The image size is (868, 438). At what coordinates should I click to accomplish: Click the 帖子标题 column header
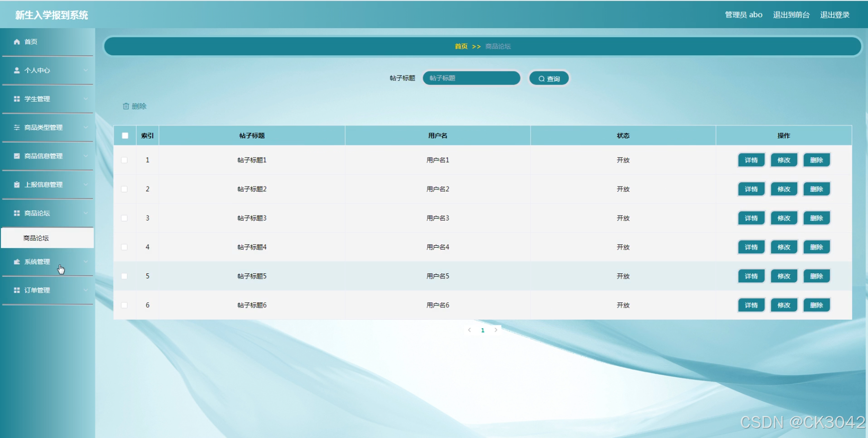coord(252,136)
